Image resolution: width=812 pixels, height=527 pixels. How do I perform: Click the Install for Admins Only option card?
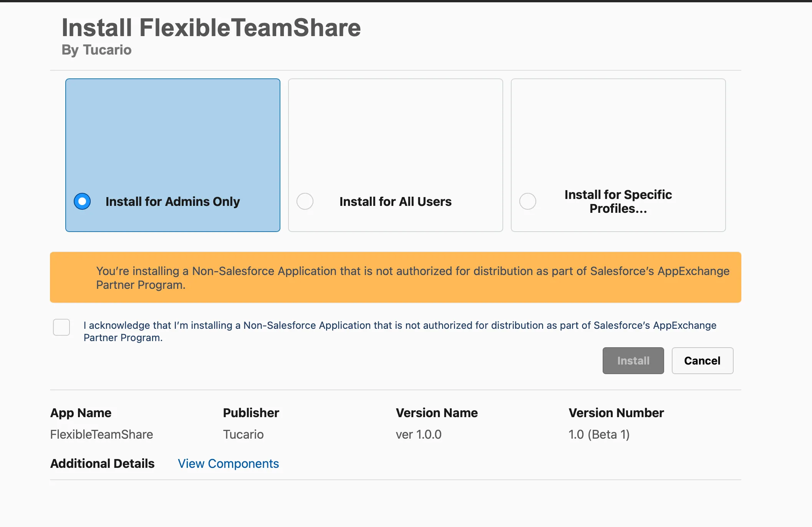172,155
